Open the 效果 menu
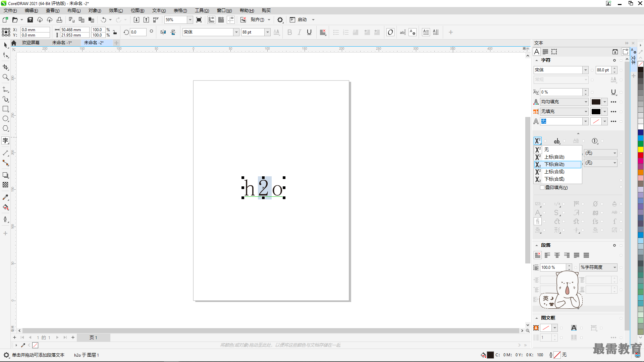 click(116, 10)
